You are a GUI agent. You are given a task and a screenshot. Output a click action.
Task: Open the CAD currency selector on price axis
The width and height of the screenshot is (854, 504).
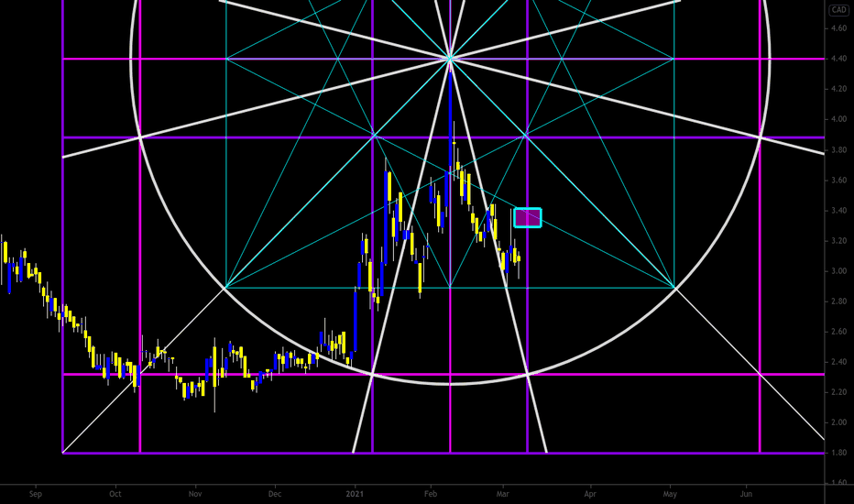pos(838,10)
